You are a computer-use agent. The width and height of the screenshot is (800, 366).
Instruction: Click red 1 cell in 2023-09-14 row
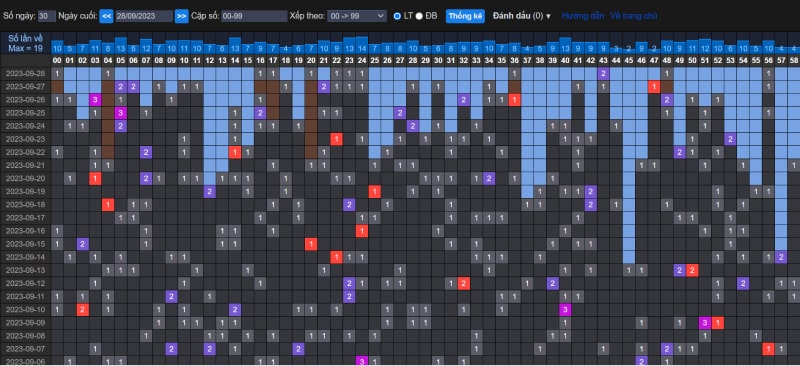coord(336,257)
